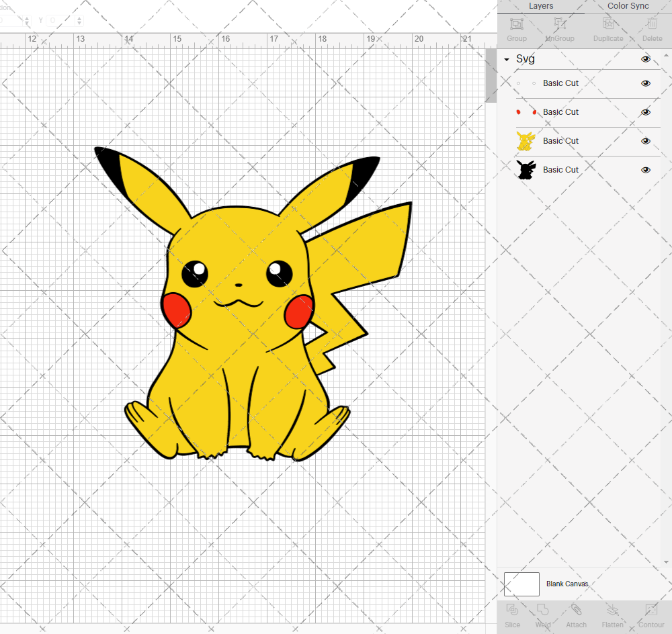
Task: Select the red cheeks layer thumbnail
Action: pos(526,112)
